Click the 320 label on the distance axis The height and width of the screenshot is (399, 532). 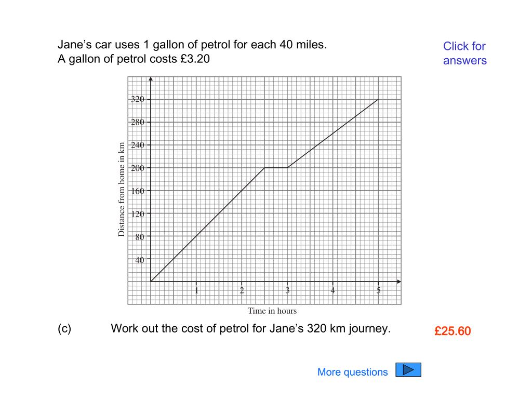click(137, 99)
